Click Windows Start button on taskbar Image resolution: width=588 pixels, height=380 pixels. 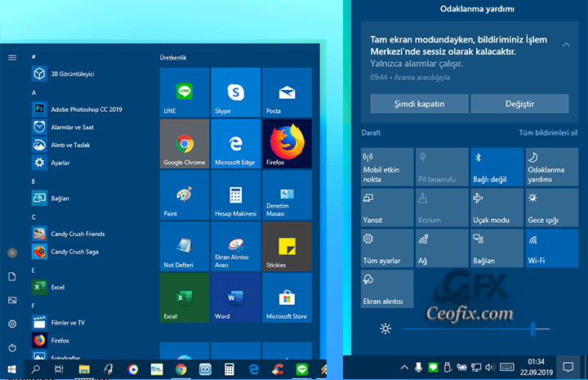click(x=12, y=369)
